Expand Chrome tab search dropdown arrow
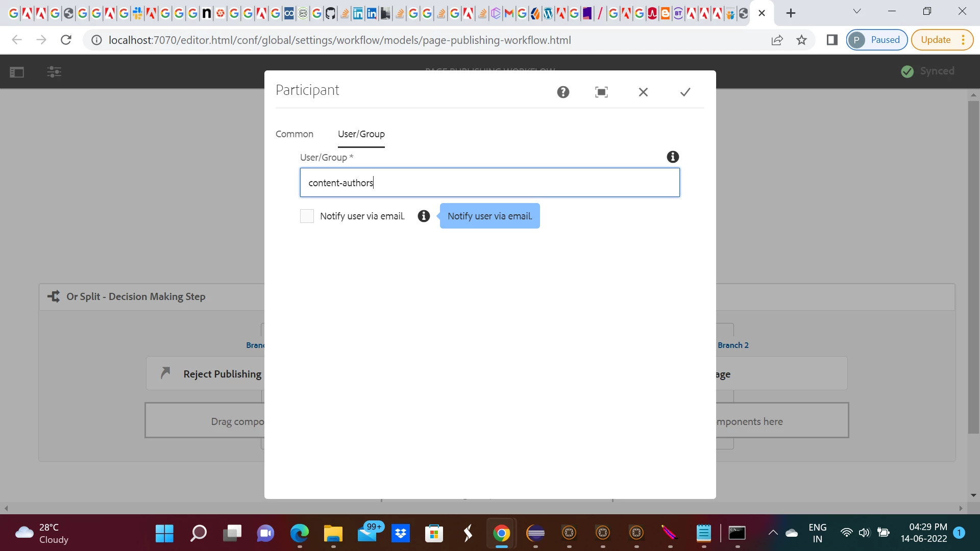 (857, 11)
